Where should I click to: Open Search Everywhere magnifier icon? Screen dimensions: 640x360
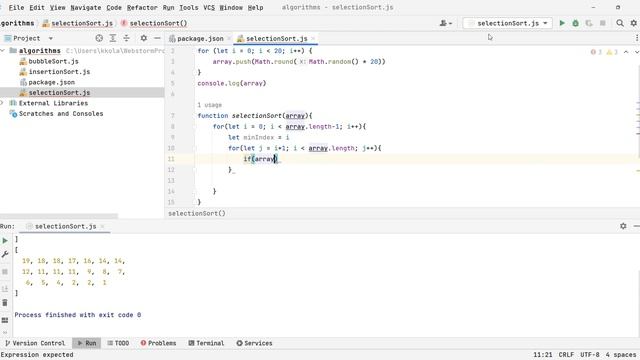click(620, 23)
